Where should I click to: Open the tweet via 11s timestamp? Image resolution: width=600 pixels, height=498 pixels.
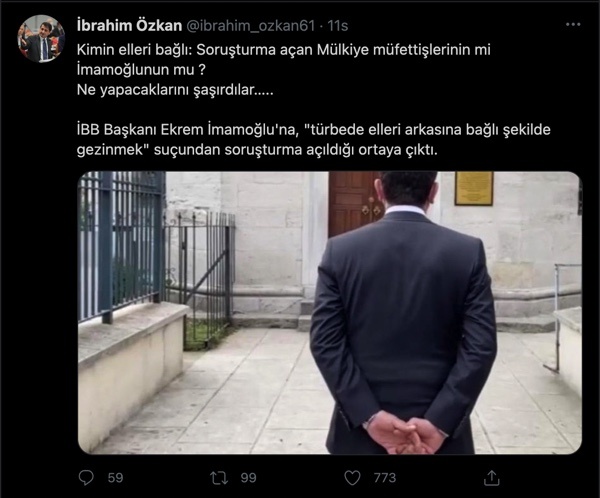(338, 26)
